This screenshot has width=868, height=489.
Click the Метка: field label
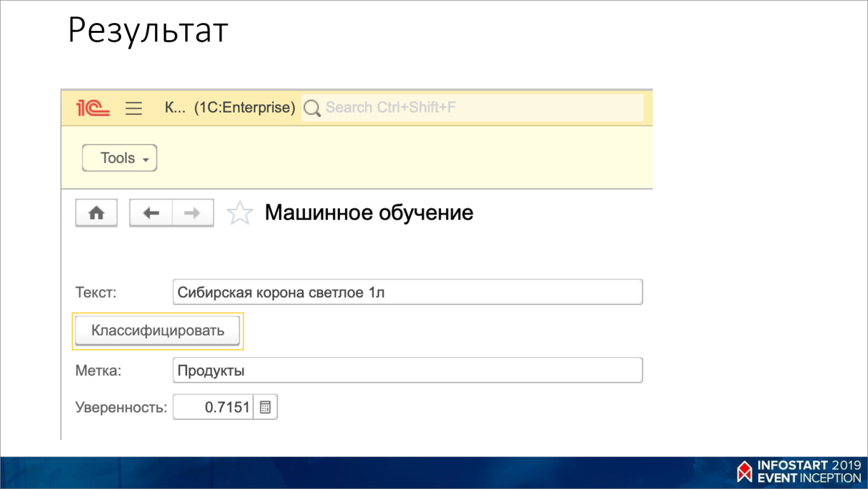[98, 371]
